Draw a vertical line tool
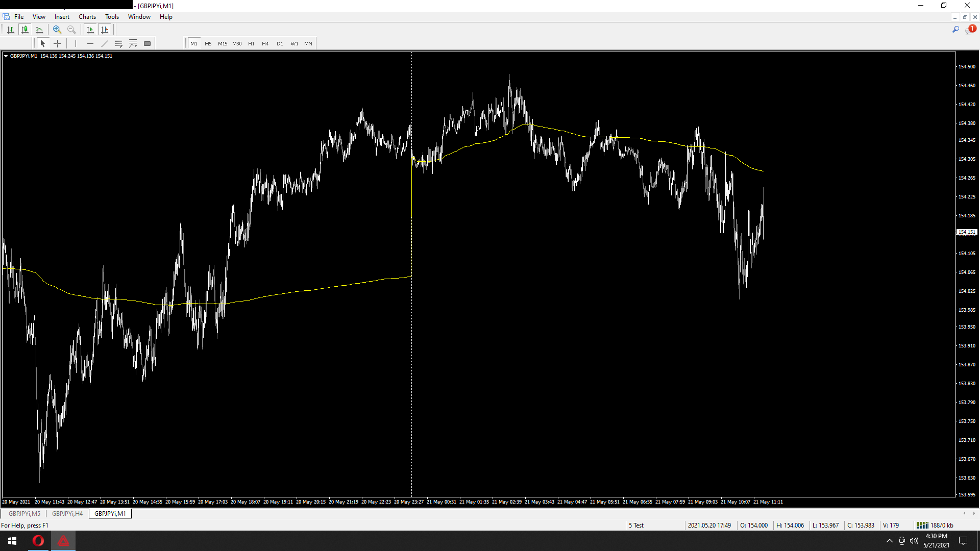Viewport: 980px width, 551px height. coord(76,44)
